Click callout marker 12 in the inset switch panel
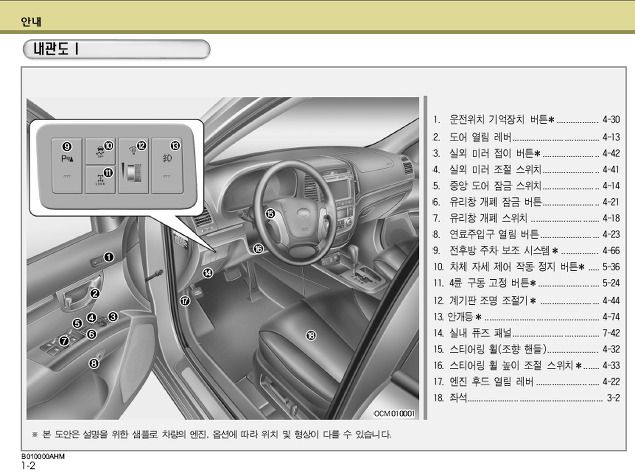 [141, 145]
